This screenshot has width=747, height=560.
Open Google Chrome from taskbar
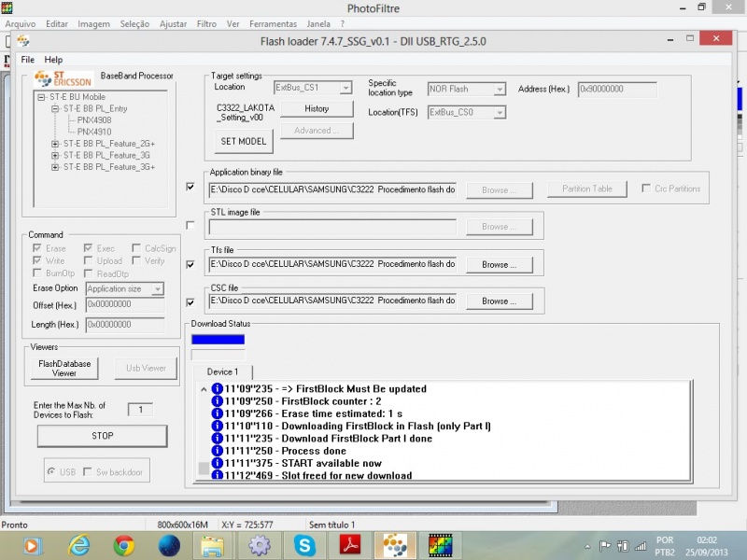pyautogui.click(x=124, y=545)
